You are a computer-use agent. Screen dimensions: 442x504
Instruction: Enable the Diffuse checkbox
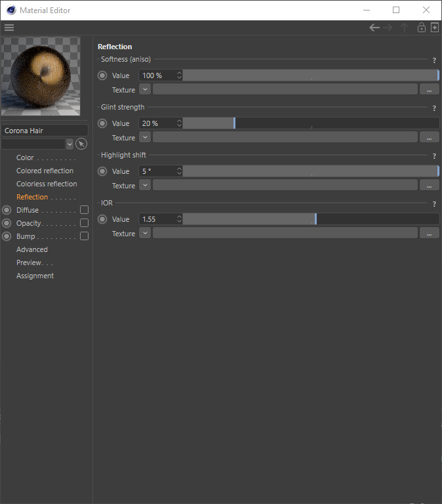(84, 210)
